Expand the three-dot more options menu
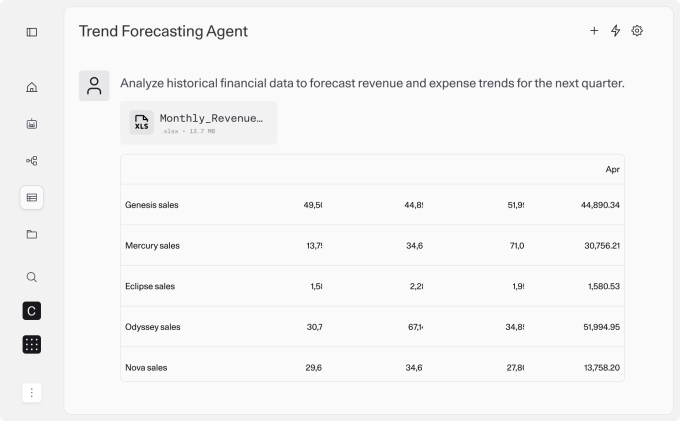 [x=32, y=393]
